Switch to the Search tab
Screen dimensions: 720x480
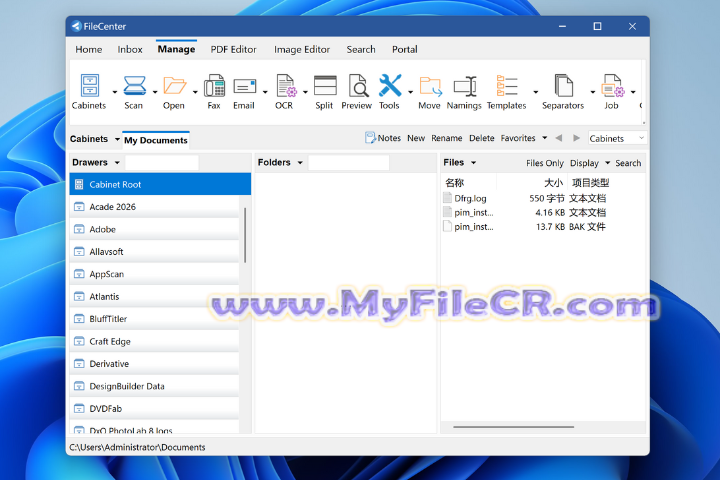pyautogui.click(x=361, y=49)
